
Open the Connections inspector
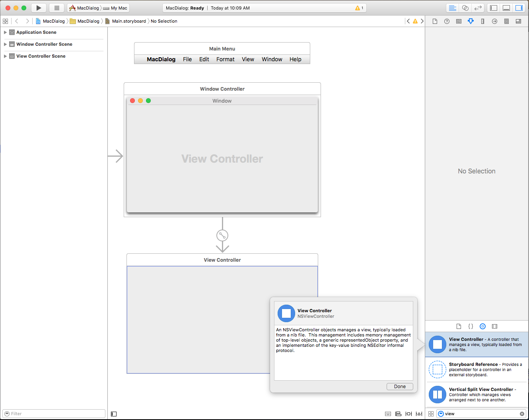(x=494, y=21)
